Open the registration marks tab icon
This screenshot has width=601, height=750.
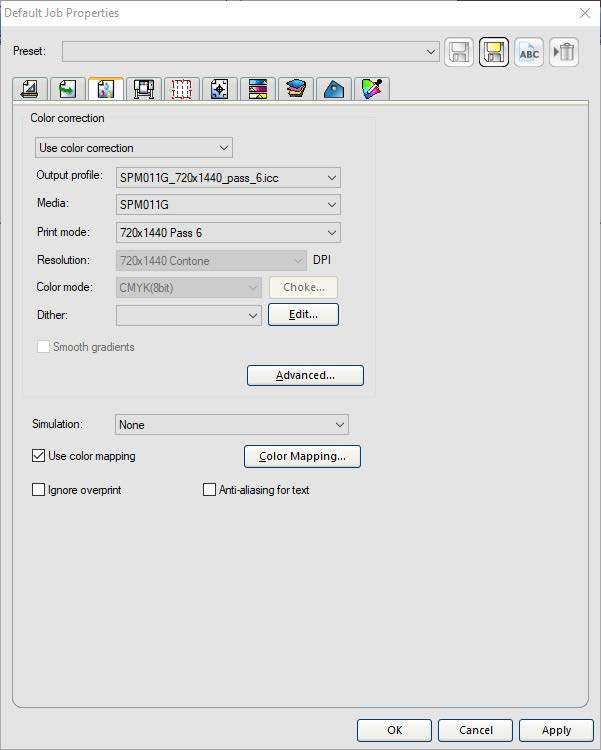(219, 89)
